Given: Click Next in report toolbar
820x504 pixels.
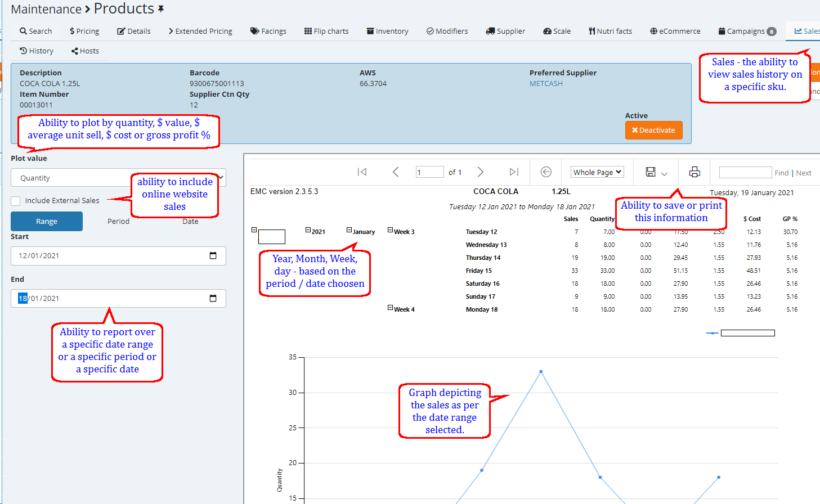Looking at the screenshot, I should 804,173.
